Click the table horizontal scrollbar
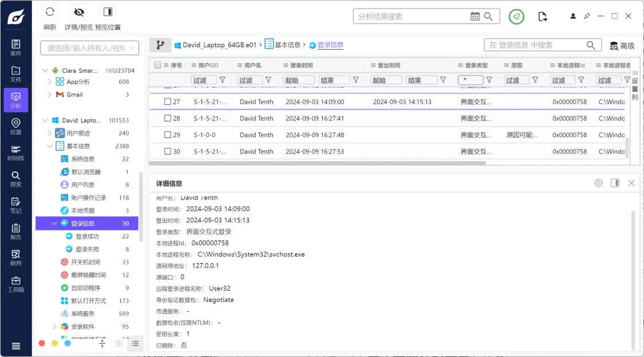This screenshot has height=357, width=644. pos(317,163)
